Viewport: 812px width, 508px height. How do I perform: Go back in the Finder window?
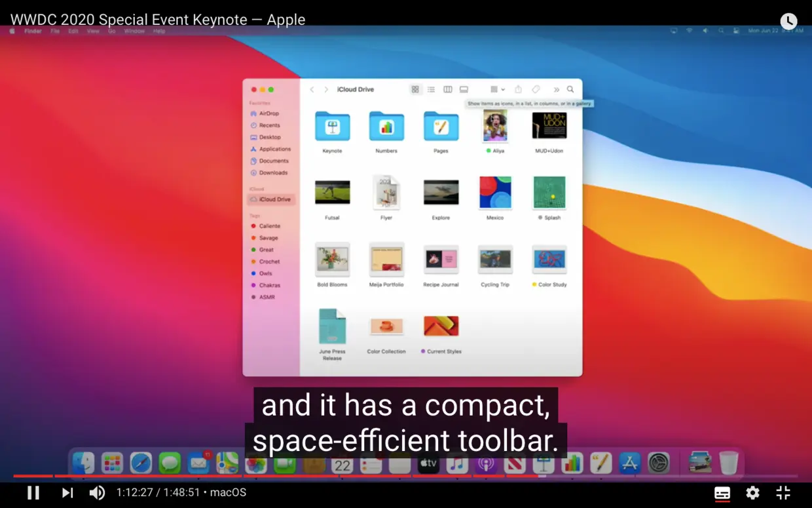pyautogui.click(x=312, y=90)
